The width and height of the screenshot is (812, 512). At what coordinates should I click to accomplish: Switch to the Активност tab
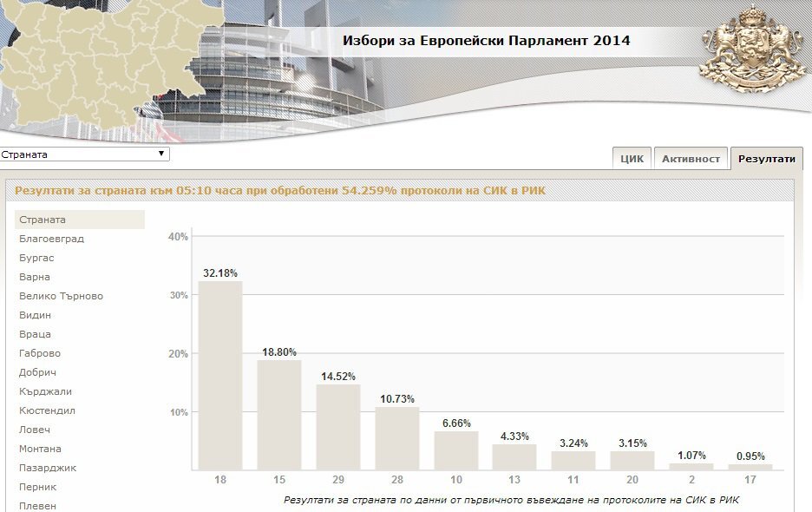pyautogui.click(x=691, y=159)
